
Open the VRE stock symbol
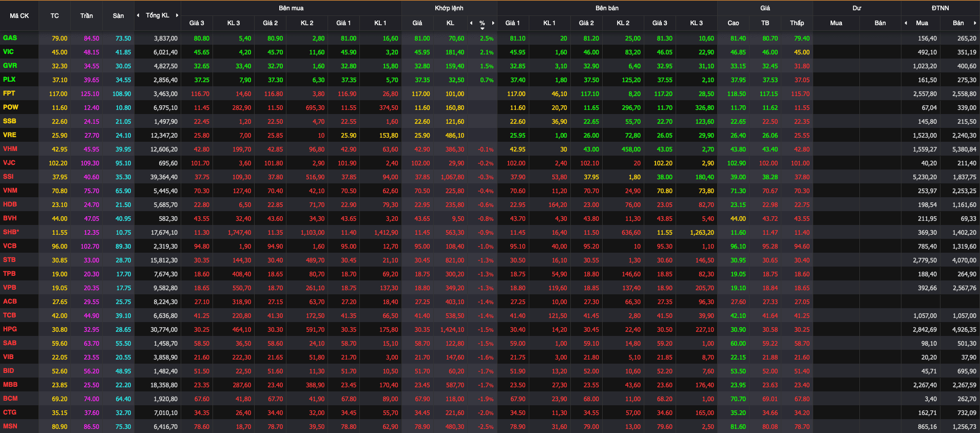click(x=9, y=135)
